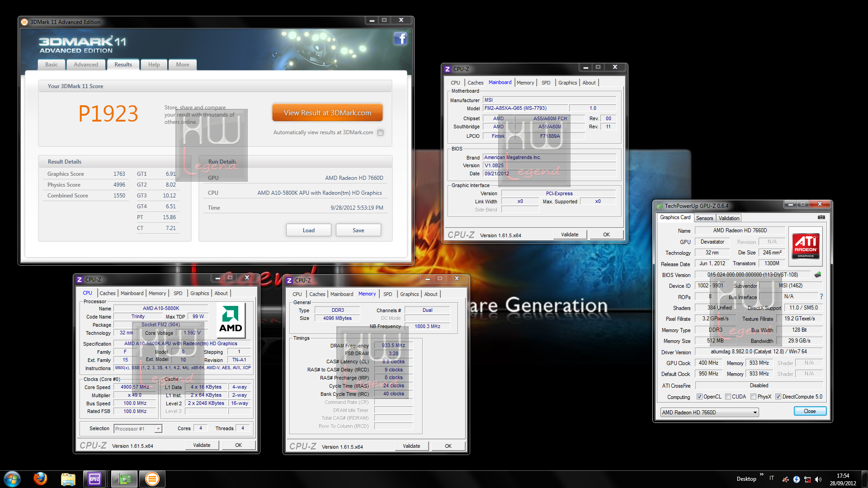
Task: Click the GPU-Z title bar icon
Action: pos(659,206)
